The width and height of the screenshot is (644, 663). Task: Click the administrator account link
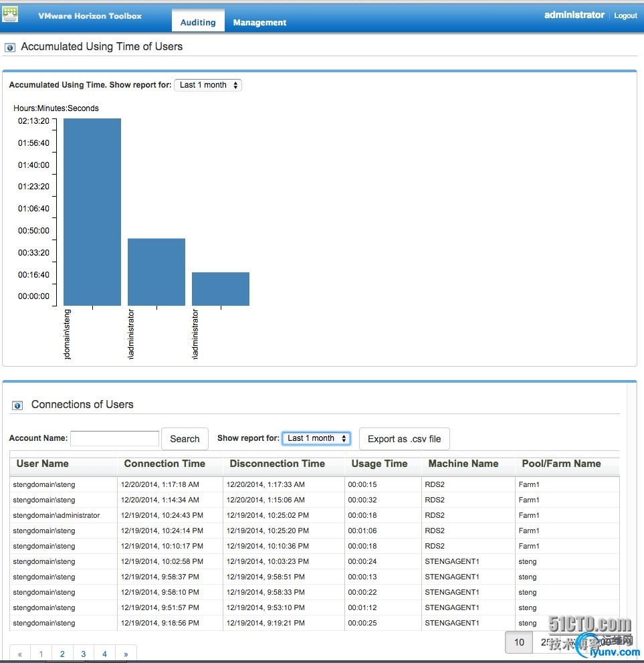[x=574, y=15]
